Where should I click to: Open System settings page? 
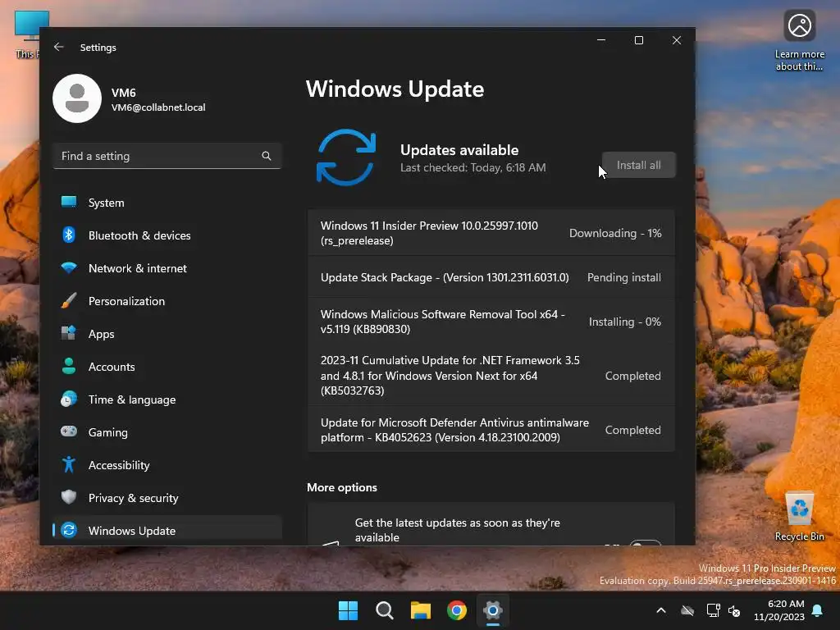[167, 203]
